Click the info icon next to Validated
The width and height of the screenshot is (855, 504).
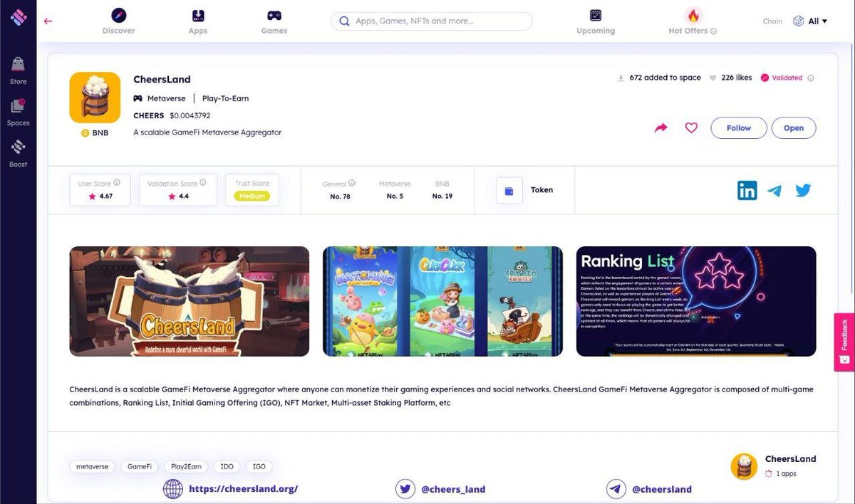(x=811, y=78)
